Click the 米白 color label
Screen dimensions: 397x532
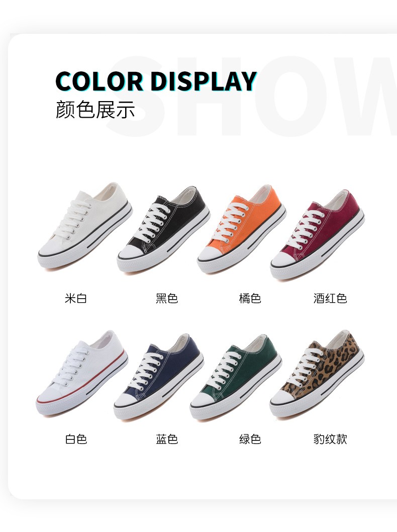click(76, 298)
